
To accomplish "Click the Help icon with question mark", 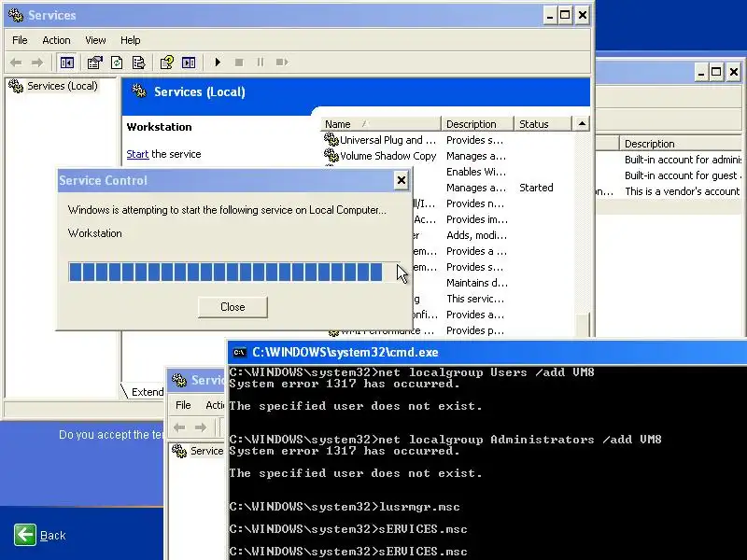I will pyautogui.click(x=167, y=63).
